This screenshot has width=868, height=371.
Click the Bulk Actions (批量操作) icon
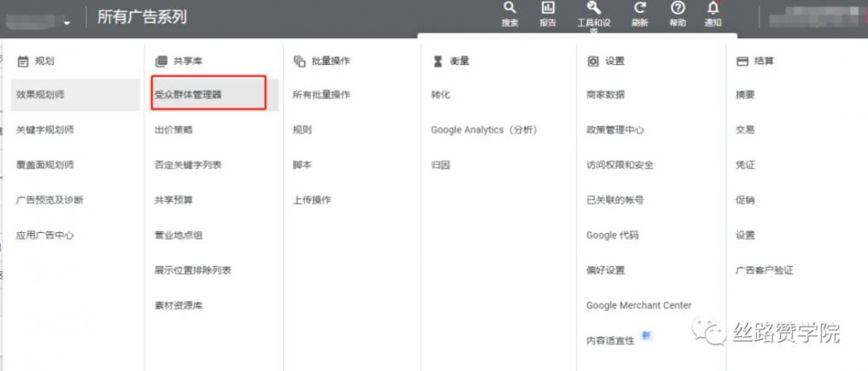pyautogui.click(x=299, y=62)
